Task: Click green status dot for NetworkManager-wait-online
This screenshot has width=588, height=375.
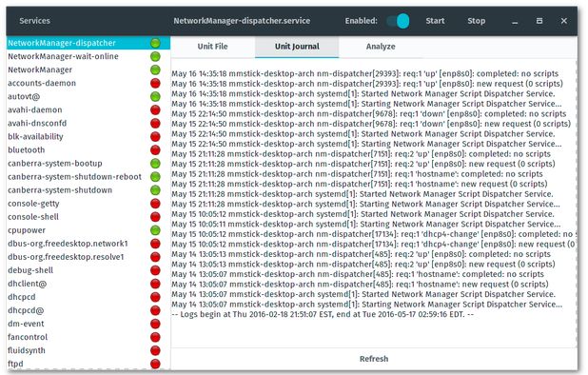Action: [x=155, y=56]
